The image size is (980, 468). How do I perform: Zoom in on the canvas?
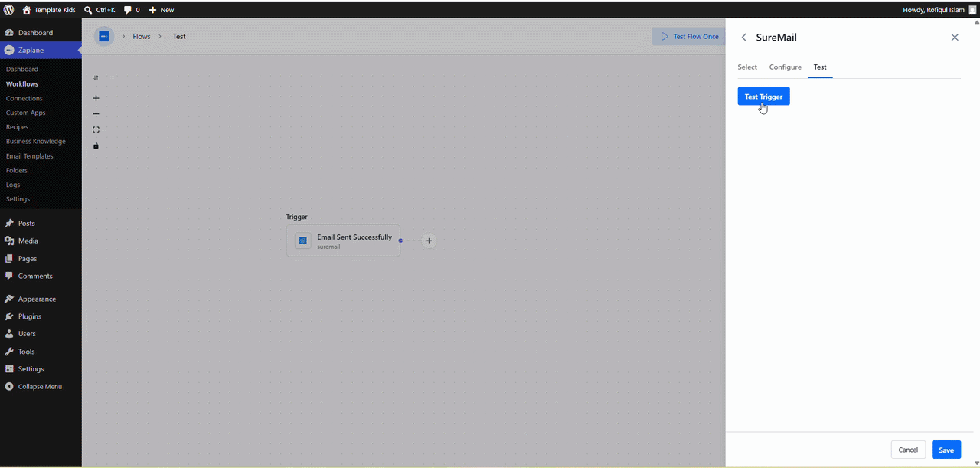tap(96, 98)
